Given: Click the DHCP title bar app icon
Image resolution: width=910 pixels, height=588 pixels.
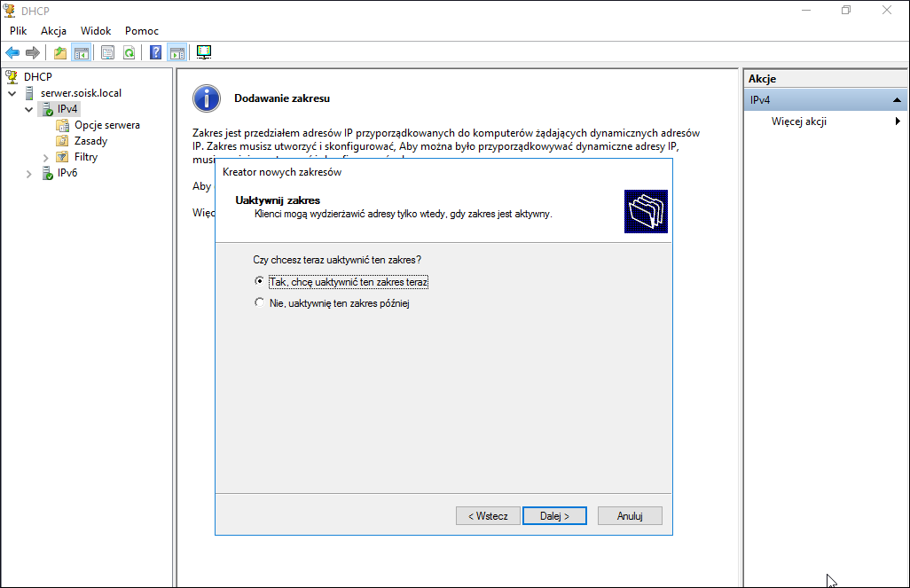Looking at the screenshot, I should coord(9,11).
